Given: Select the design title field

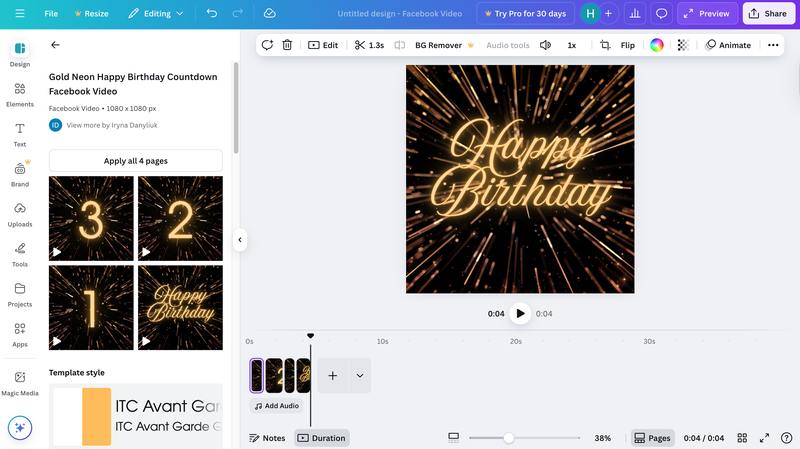Looking at the screenshot, I should coord(399,14).
